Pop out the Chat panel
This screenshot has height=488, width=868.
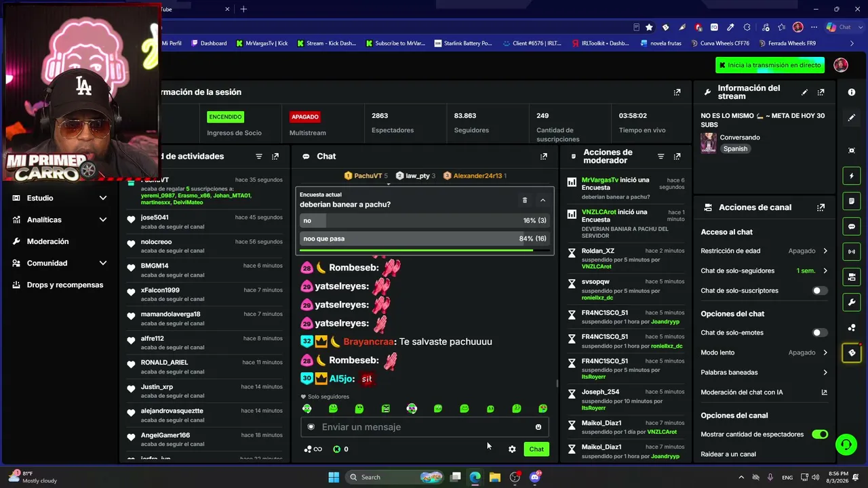click(543, 157)
